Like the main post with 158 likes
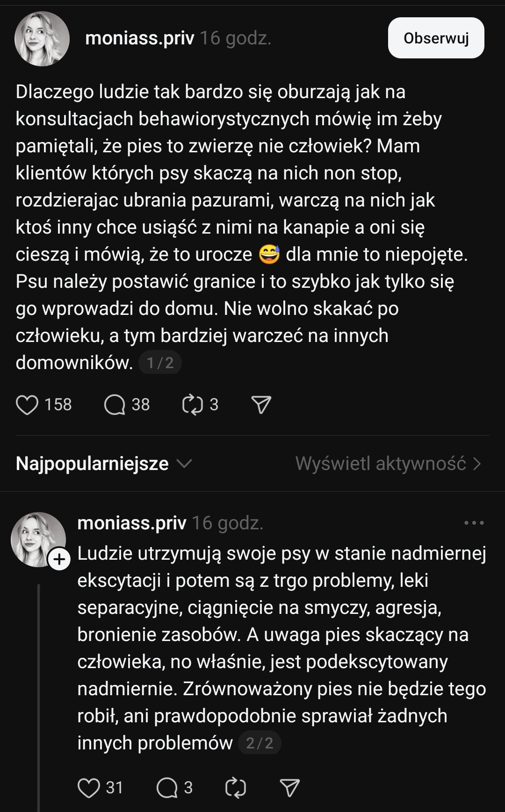Viewport: 505px width, 812px height. pos(27,405)
